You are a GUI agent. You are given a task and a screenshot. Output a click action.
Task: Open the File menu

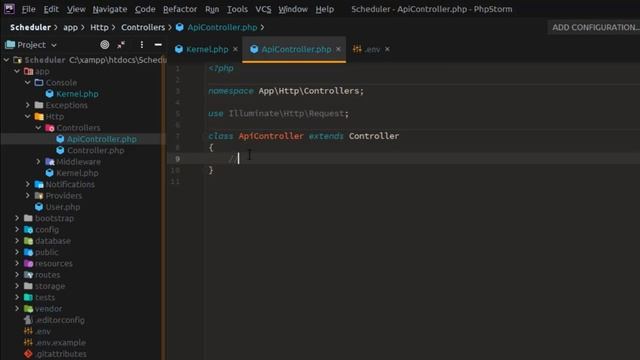tap(28, 9)
